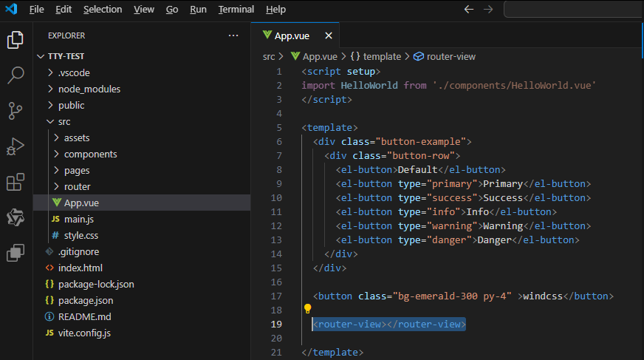644x360 pixels.
Task: Open style.css in the file tree
Action: [x=142, y=236]
